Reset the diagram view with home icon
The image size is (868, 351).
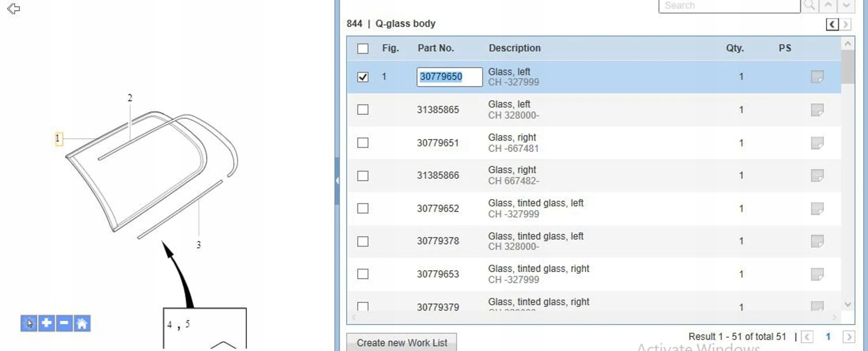point(82,323)
